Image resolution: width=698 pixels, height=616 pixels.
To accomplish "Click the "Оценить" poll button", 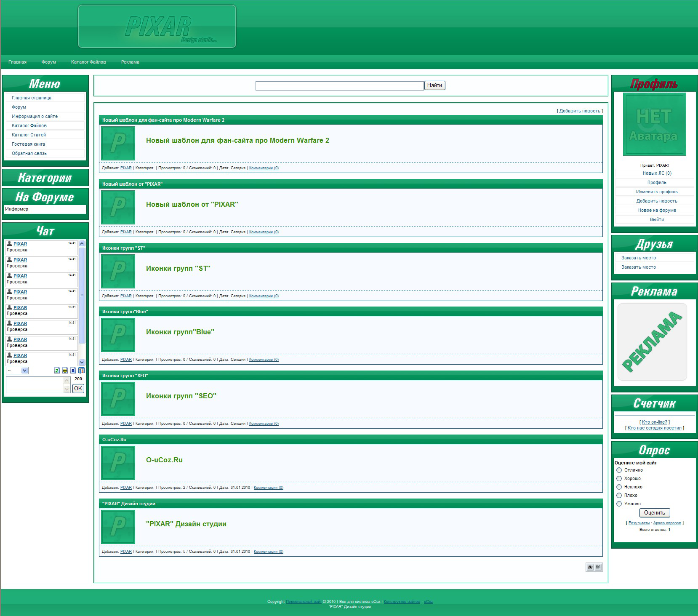I will point(654,513).
